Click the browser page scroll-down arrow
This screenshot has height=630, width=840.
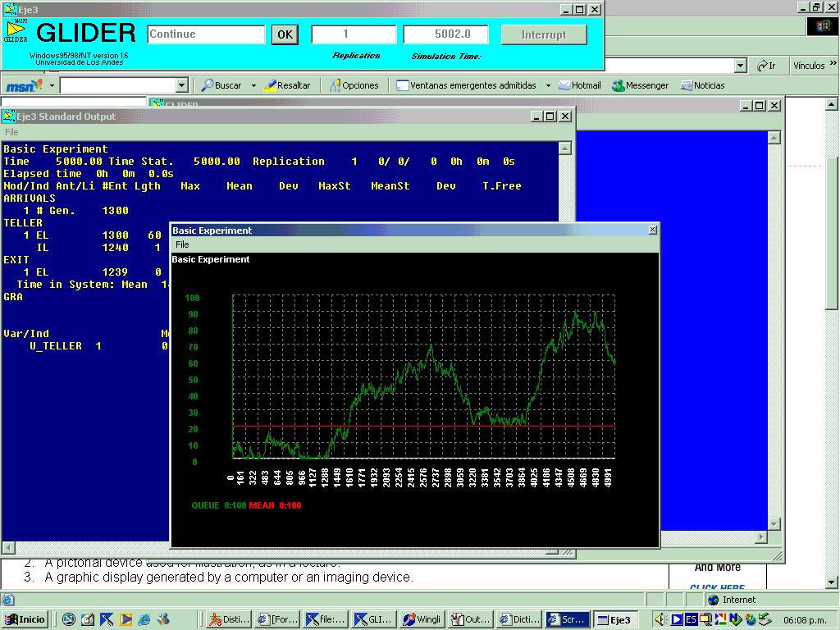pyautogui.click(x=832, y=582)
